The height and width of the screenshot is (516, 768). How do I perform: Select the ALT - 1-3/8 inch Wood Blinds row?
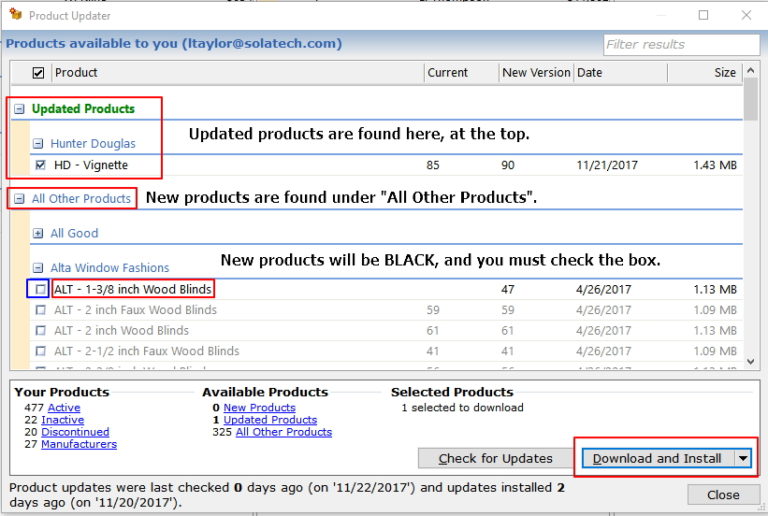[386, 289]
